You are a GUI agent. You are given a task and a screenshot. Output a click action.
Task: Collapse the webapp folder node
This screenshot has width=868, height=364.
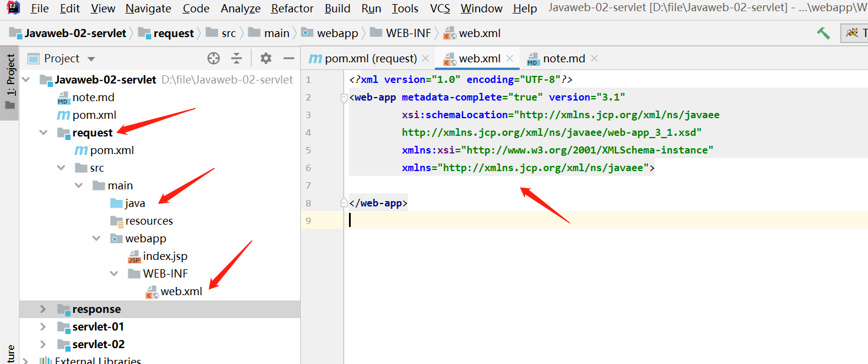click(x=97, y=238)
